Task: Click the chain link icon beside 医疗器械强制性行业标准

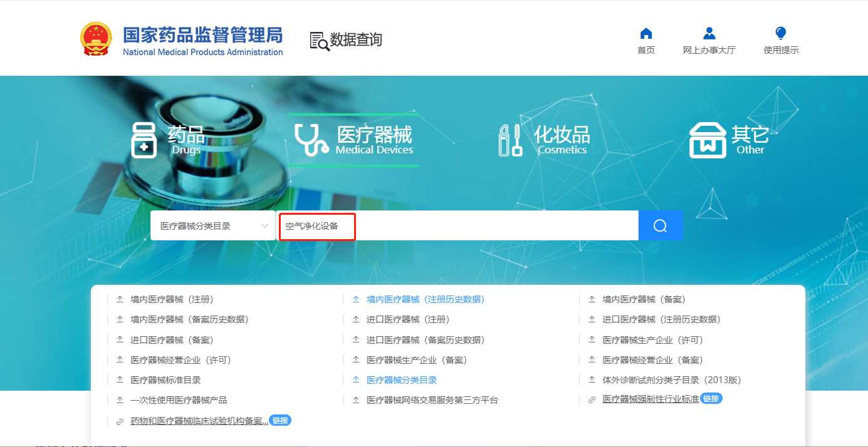Action: point(592,400)
